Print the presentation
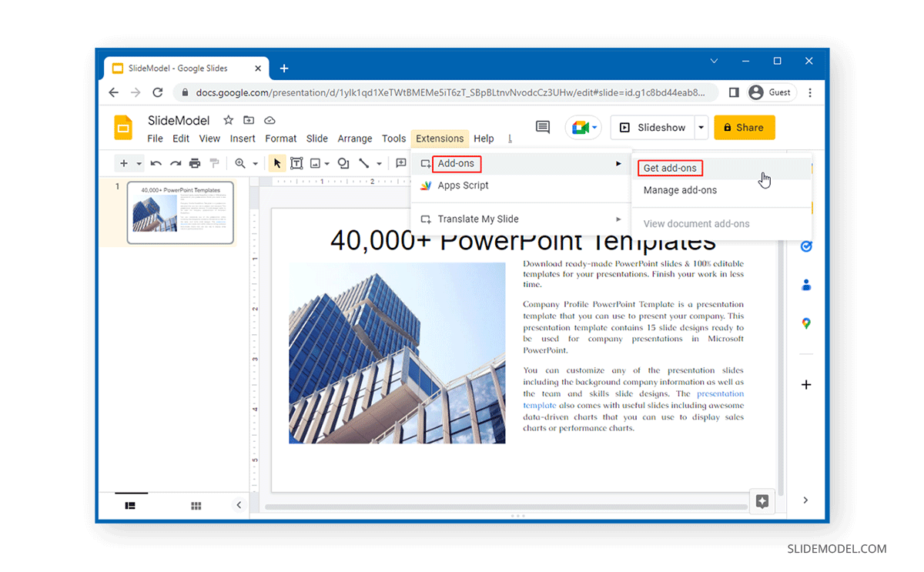This screenshot has width=924, height=572. click(x=195, y=163)
